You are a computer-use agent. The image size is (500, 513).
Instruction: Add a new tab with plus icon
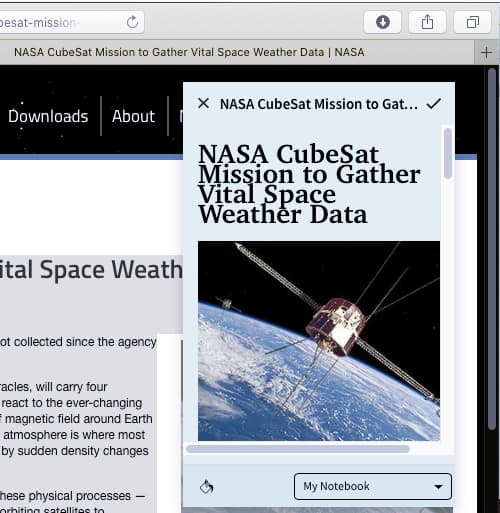486,52
